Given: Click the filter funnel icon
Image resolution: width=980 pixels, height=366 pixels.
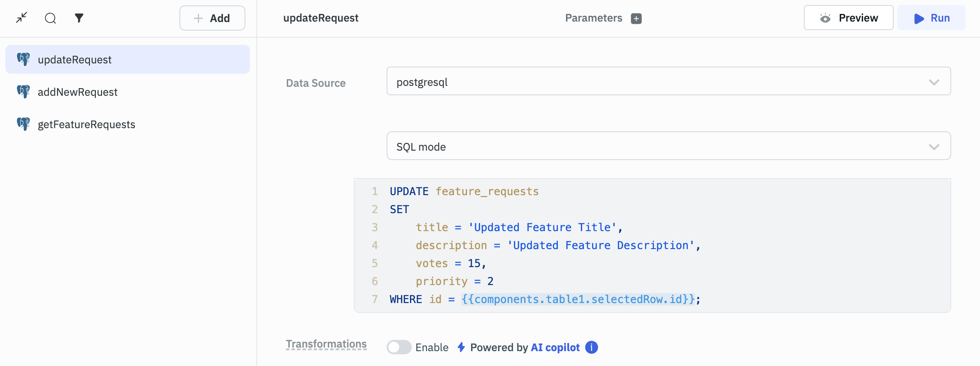Looking at the screenshot, I should pyautogui.click(x=79, y=18).
